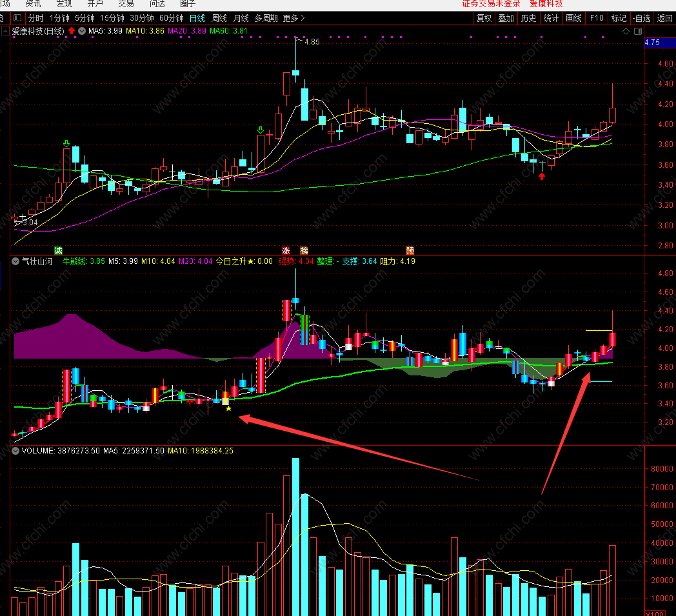This screenshot has height=616, width=676.
Task: Select the 日线 daily period
Action: (x=197, y=18)
